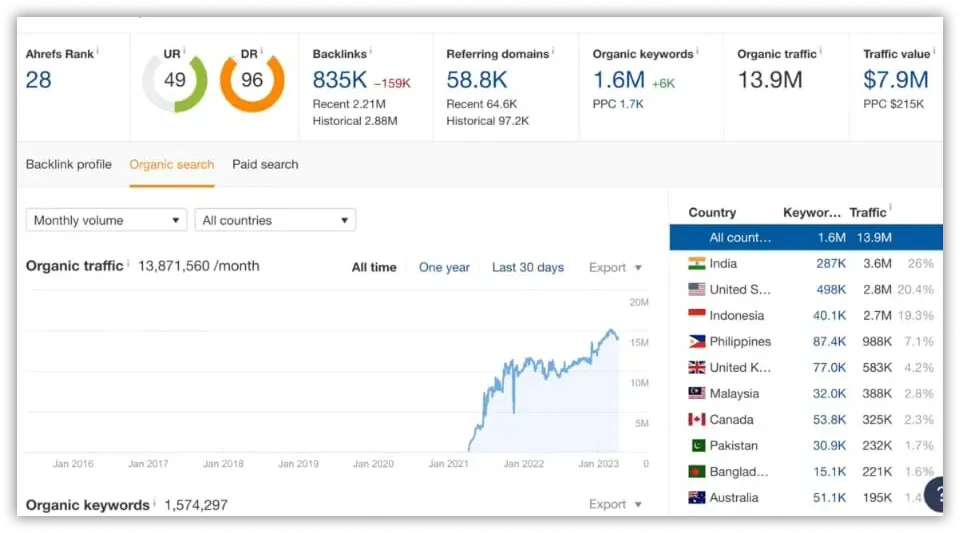Click the India flag icon
The width and height of the screenshot is (960, 533).
click(x=696, y=264)
